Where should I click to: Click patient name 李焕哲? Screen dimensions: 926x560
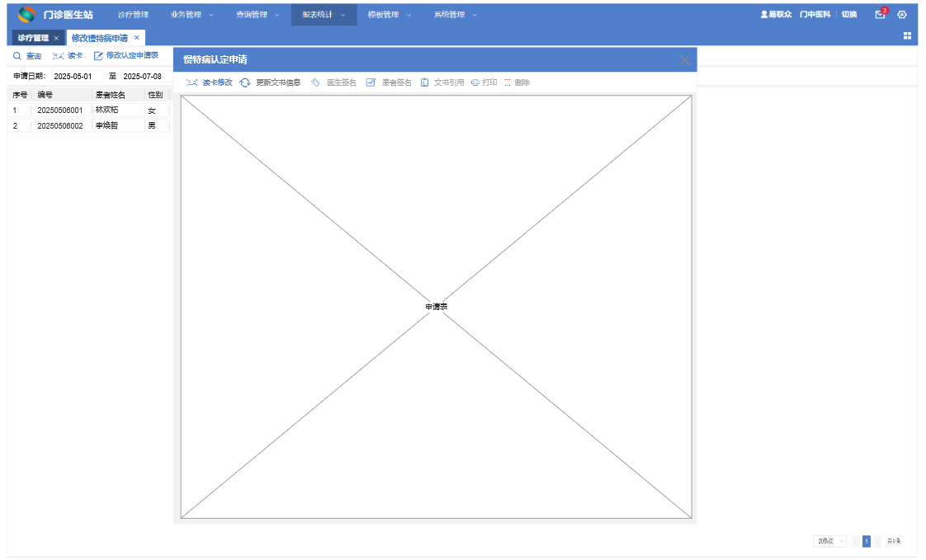pos(107,125)
